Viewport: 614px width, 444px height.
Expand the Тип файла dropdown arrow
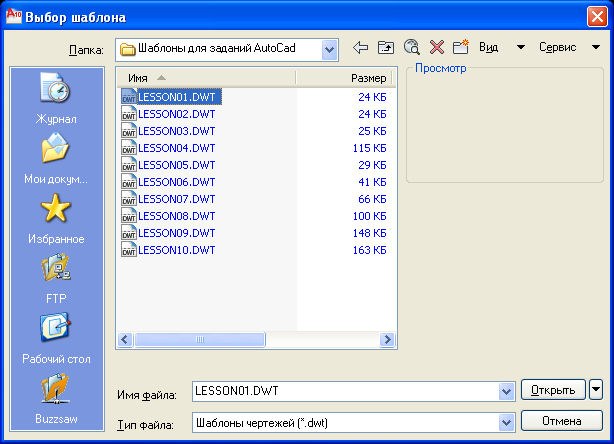coord(506,422)
